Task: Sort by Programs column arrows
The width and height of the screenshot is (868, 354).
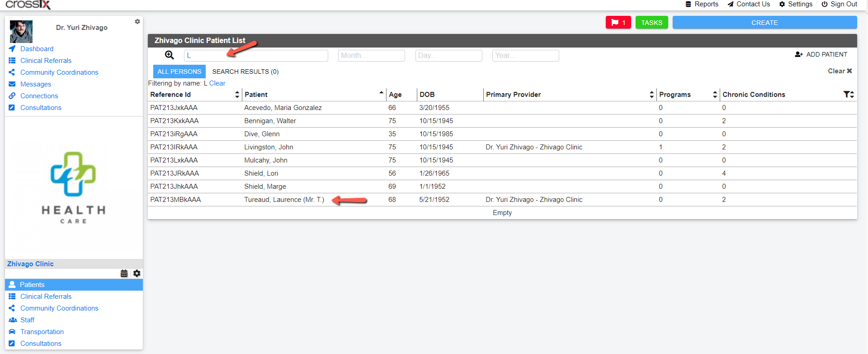Action: coord(715,94)
